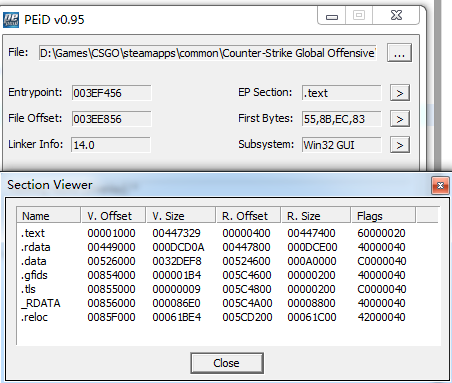
Task: Click V. Size value 0032DEF8
Action: [x=177, y=261]
